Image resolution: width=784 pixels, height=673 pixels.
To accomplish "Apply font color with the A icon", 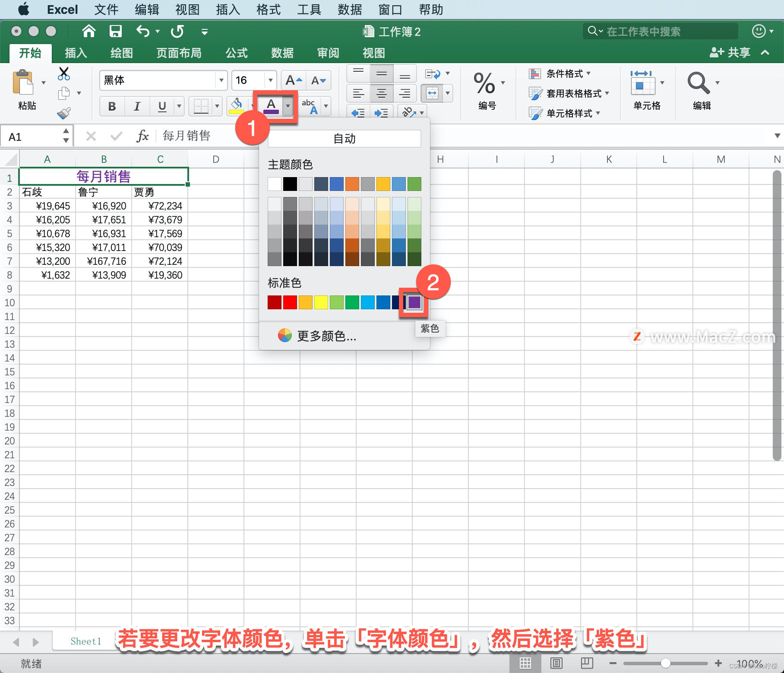I will click(271, 105).
